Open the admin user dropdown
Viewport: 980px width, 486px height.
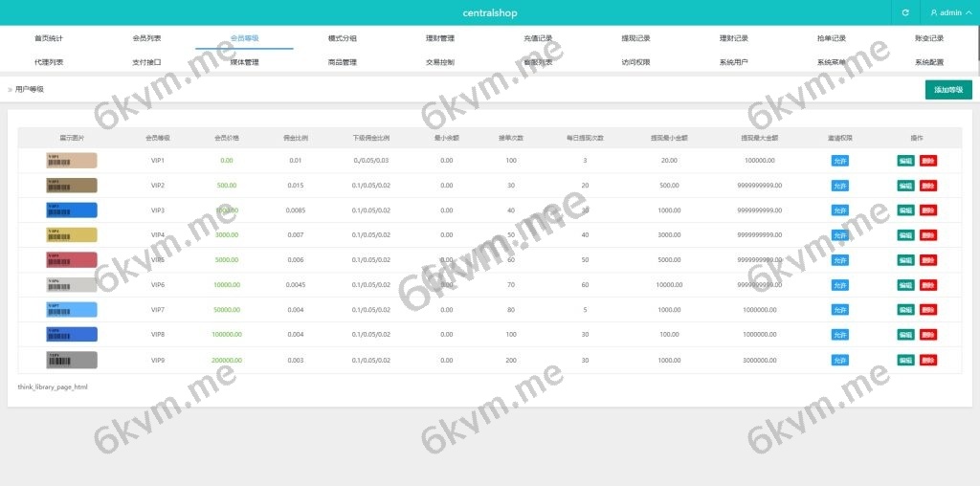(950, 12)
